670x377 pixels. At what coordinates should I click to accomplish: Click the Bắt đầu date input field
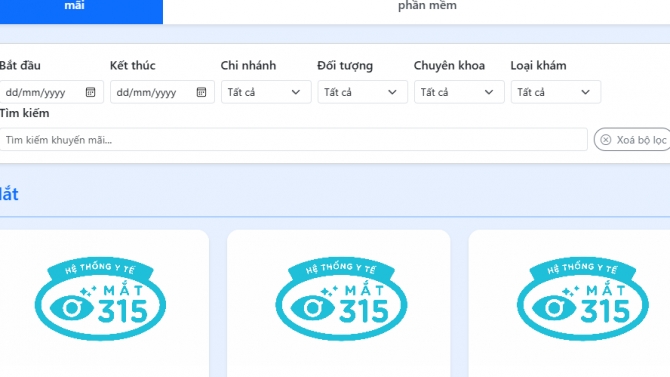[51, 92]
